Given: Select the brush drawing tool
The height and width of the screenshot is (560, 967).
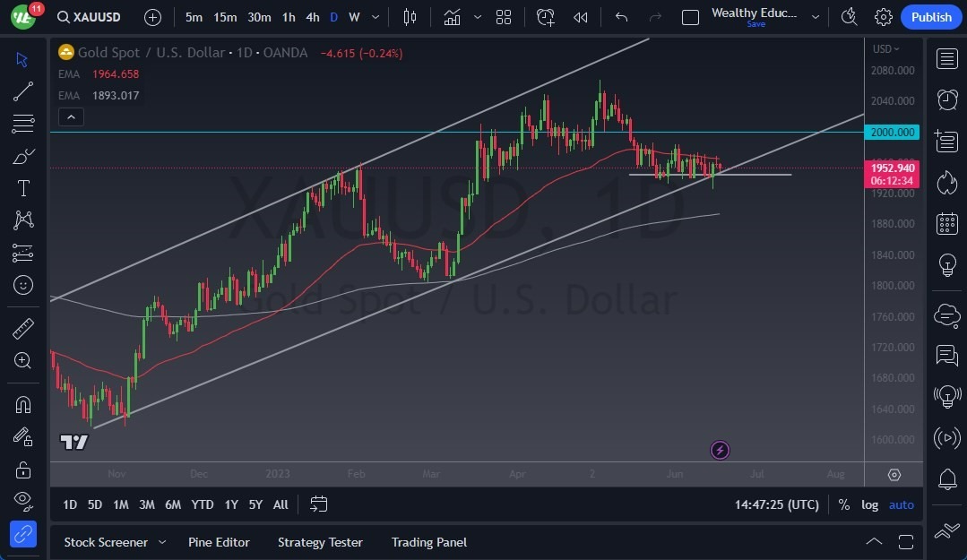Looking at the screenshot, I should point(22,156).
